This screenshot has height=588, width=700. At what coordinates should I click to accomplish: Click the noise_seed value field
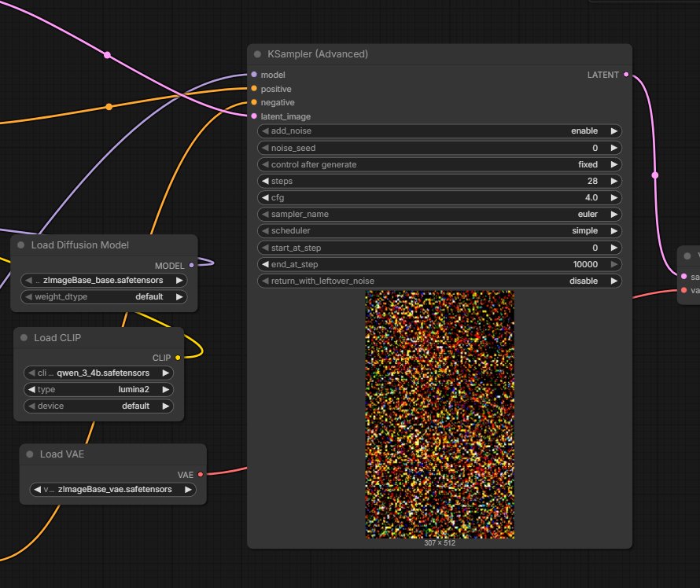(x=439, y=148)
